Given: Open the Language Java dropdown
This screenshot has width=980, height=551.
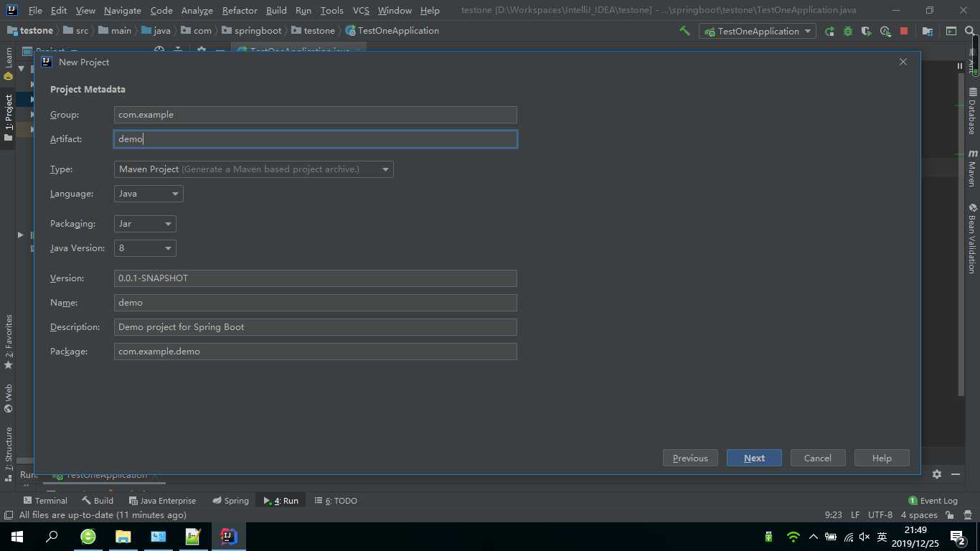Looking at the screenshot, I should (149, 194).
